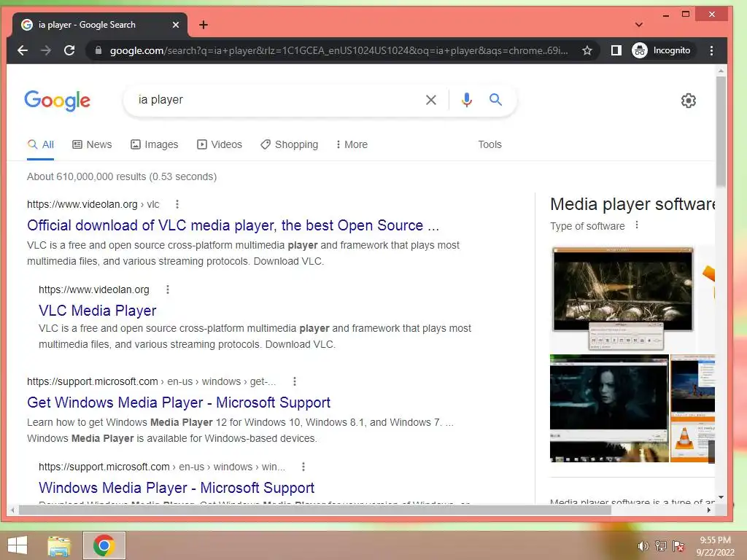Open Google quick settings gear
The image size is (747, 560).
689,101
